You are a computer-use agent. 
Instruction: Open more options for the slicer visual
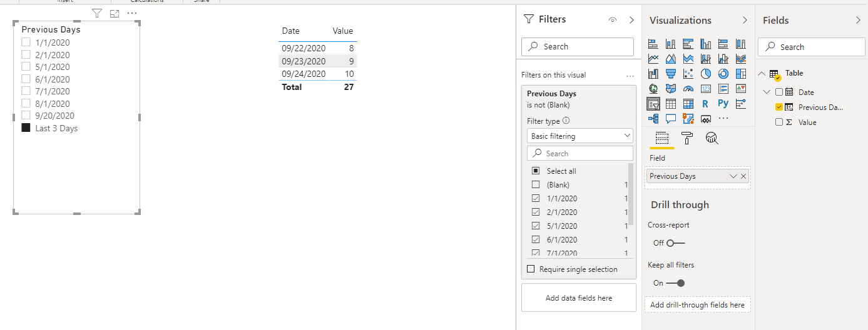click(132, 13)
